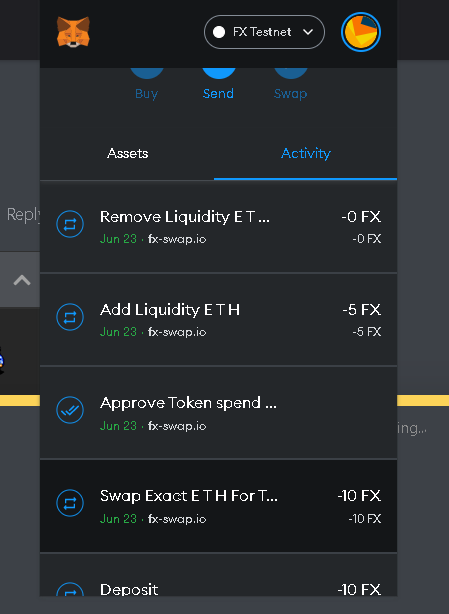Open the account avatar menu
Viewport: 449px width, 614px height.
click(361, 32)
